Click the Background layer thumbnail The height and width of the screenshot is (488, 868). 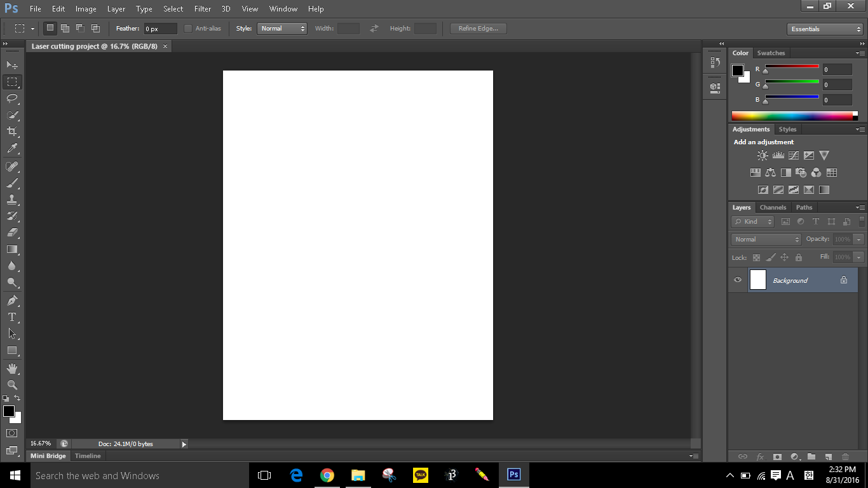[x=758, y=280]
